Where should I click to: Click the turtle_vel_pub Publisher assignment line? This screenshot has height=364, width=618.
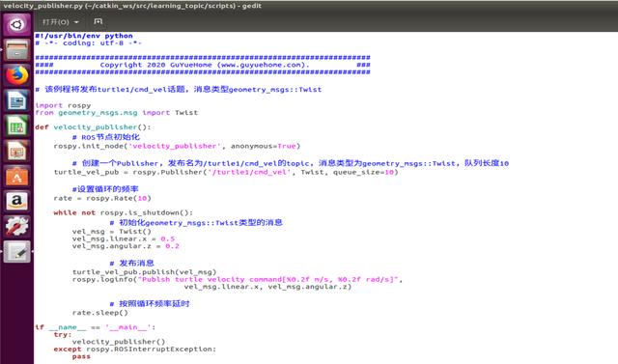[x=226, y=172]
